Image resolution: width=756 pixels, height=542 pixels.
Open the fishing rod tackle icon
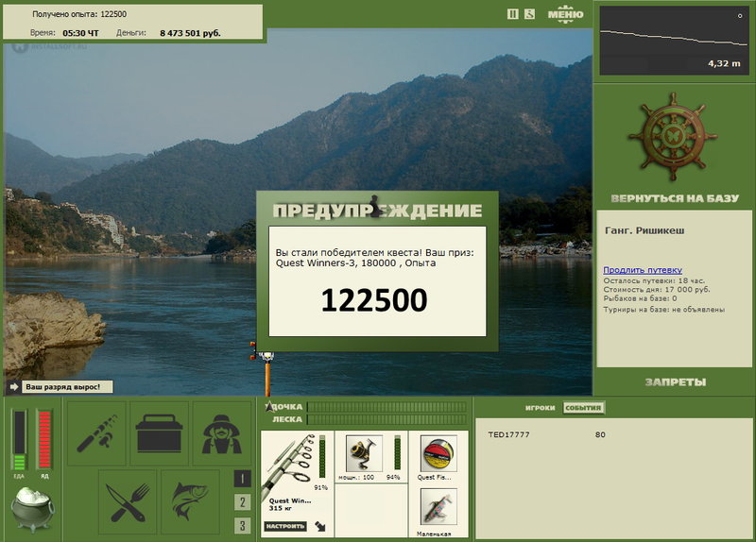click(x=97, y=433)
